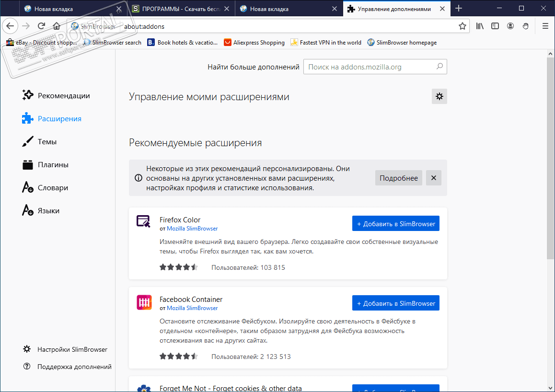The height and width of the screenshot is (392, 555).
Task: Click the Facebook Container extension icon
Action: [x=144, y=302]
